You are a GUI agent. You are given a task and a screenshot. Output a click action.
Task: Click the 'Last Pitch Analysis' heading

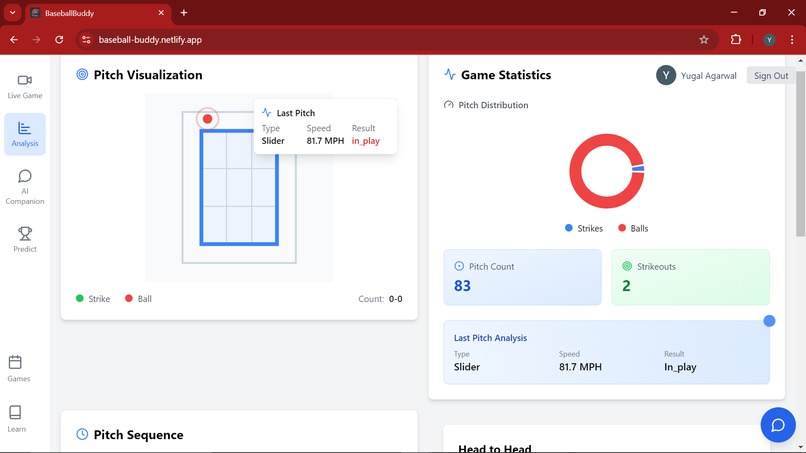point(490,338)
